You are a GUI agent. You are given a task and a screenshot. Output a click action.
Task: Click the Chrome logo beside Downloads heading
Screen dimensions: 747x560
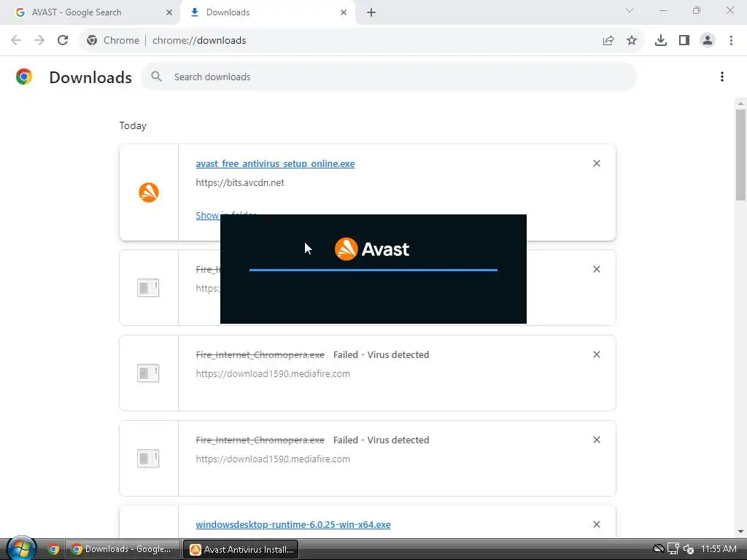point(24,77)
